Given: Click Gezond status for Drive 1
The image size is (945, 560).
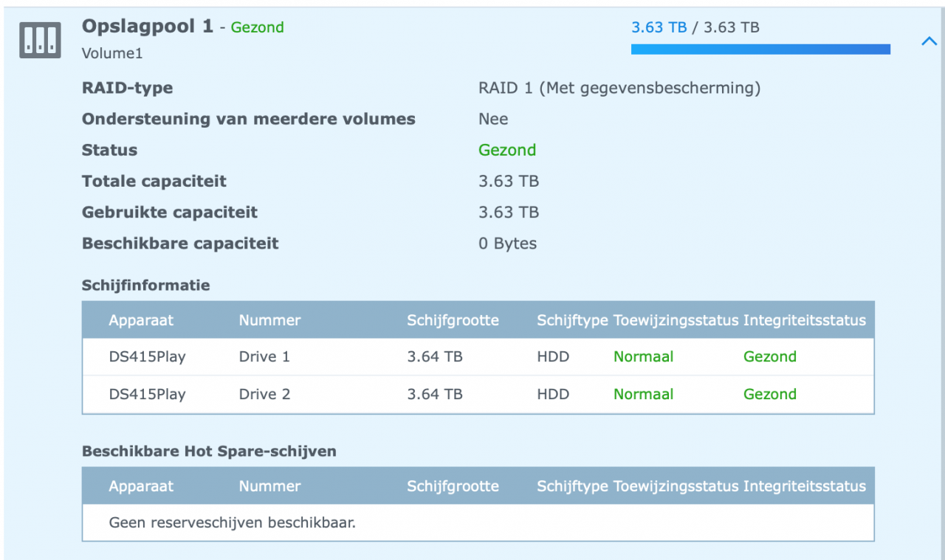Looking at the screenshot, I should tap(769, 357).
